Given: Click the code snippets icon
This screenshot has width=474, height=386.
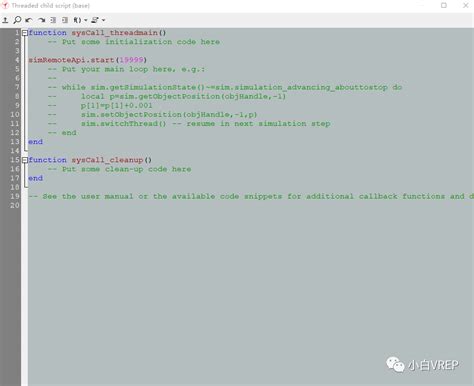Looking at the screenshot, I should [95, 20].
